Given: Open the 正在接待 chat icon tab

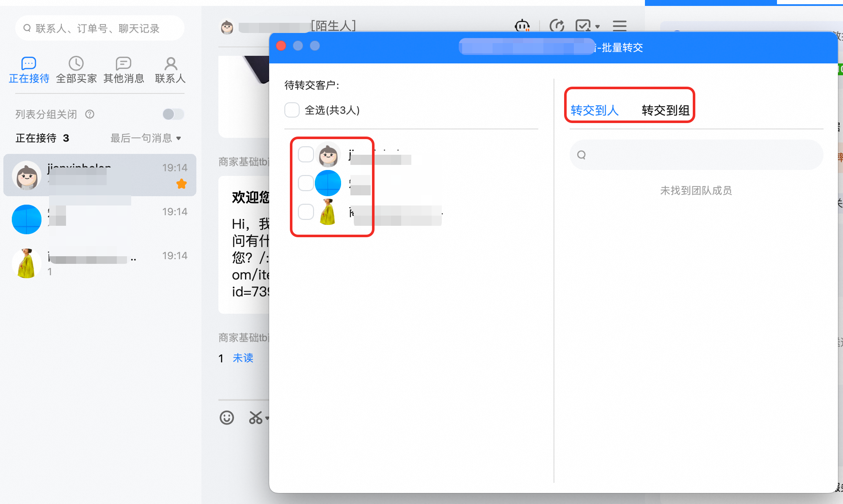Looking at the screenshot, I should point(29,70).
